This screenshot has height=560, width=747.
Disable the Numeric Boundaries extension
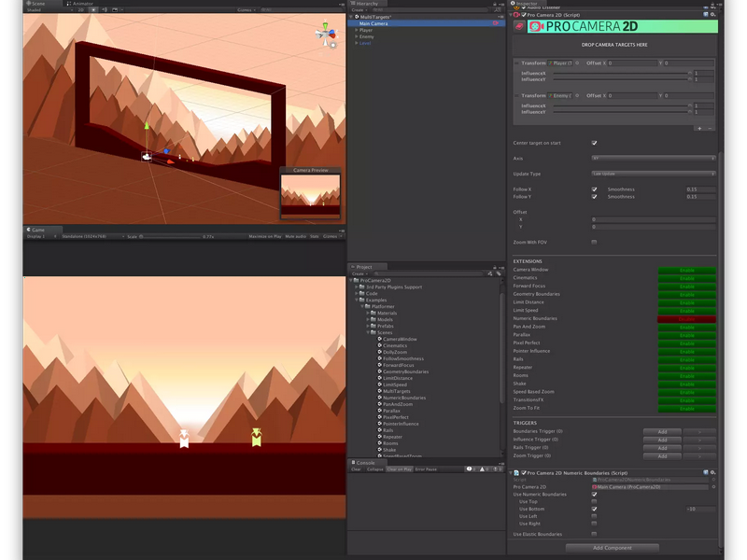686,319
